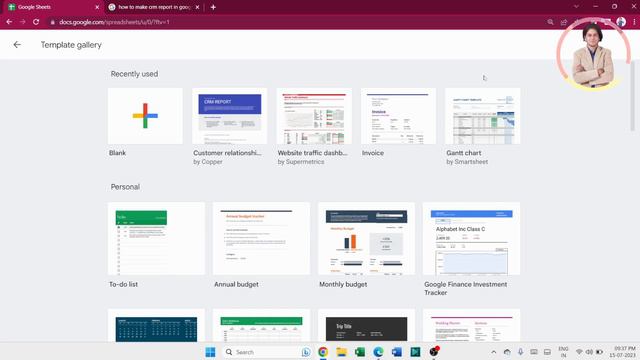
Task: Switch to the Google Sheets tab
Action: point(53,7)
